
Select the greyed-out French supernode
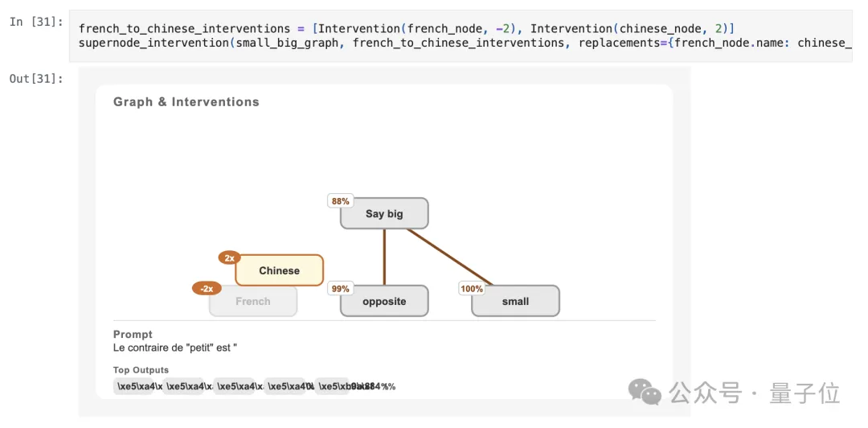click(x=253, y=302)
